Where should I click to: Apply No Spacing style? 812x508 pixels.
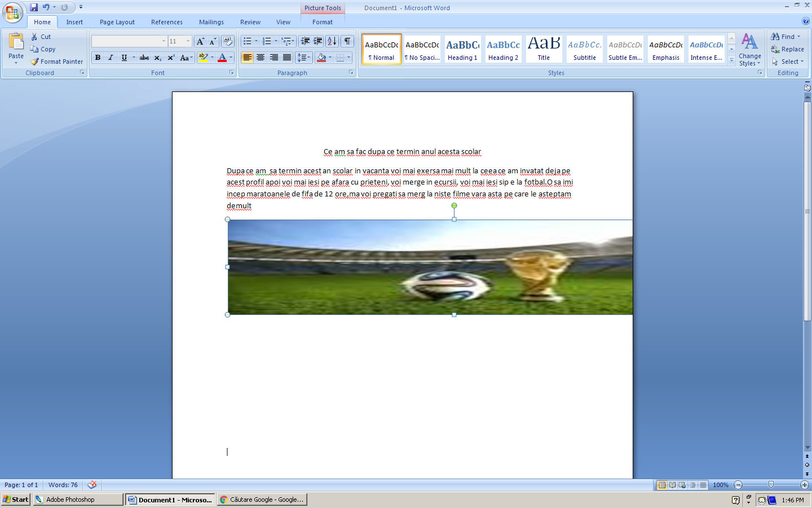[x=422, y=49]
